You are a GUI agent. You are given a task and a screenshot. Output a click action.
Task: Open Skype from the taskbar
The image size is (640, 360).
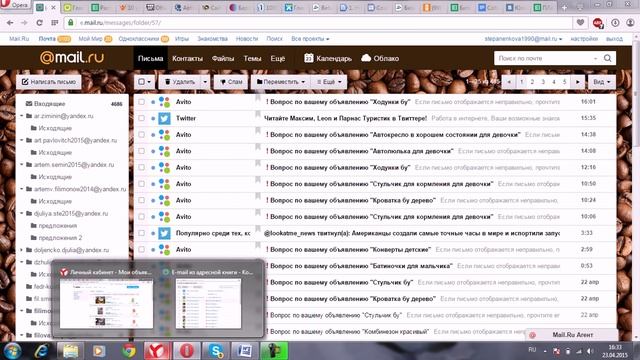tap(215, 351)
